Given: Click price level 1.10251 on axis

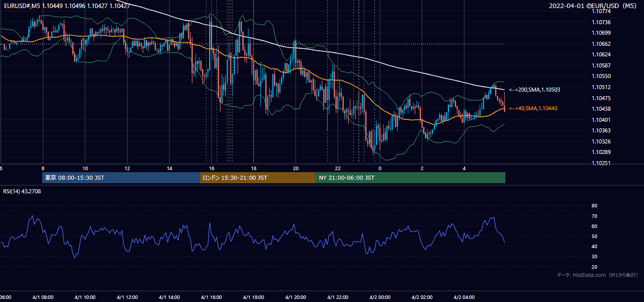Looking at the screenshot, I should [x=600, y=163].
